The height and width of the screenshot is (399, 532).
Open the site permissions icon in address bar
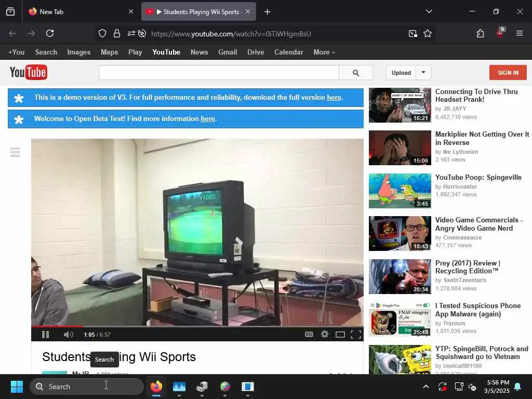pyautogui.click(x=131, y=33)
